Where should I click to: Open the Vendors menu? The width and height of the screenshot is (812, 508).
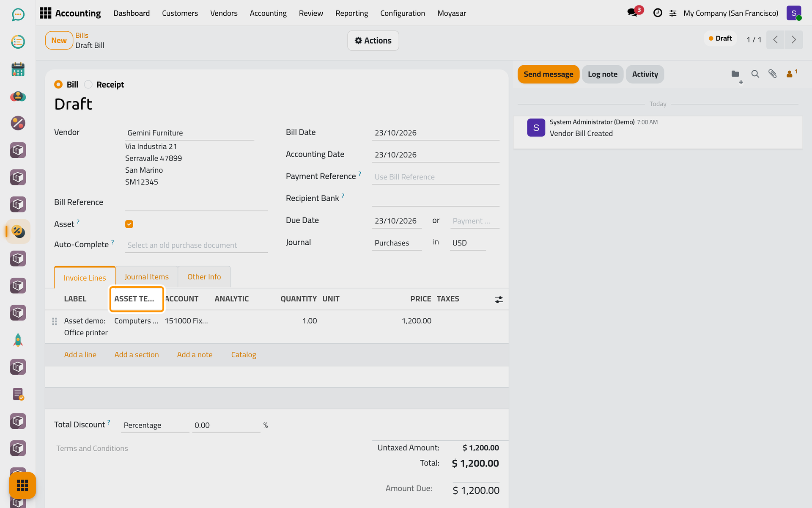click(224, 13)
